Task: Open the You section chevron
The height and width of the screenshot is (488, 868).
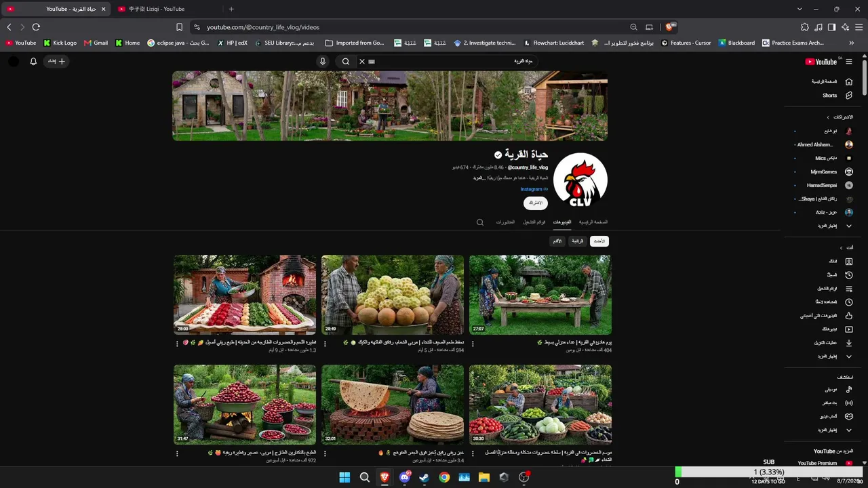Action: click(x=841, y=247)
